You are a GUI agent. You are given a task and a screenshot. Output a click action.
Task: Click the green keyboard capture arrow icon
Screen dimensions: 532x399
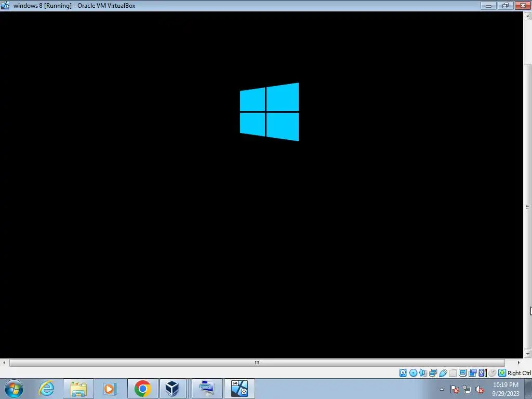click(502, 373)
